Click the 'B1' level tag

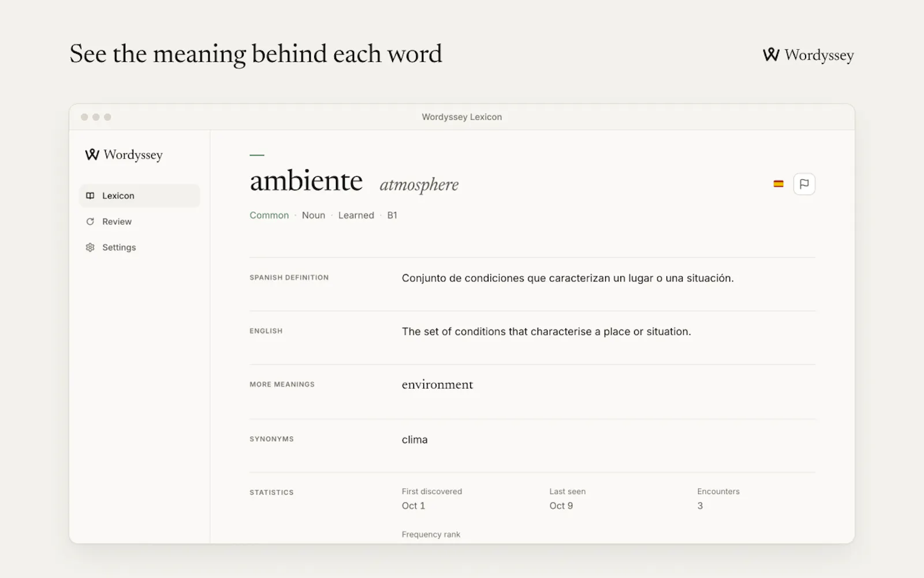pos(392,215)
